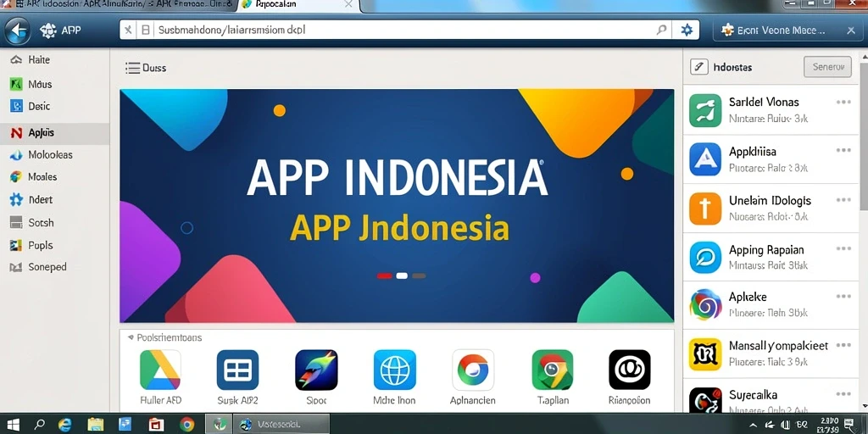Open the APP logo icon in header
868x434 pixels.
coord(48,31)
